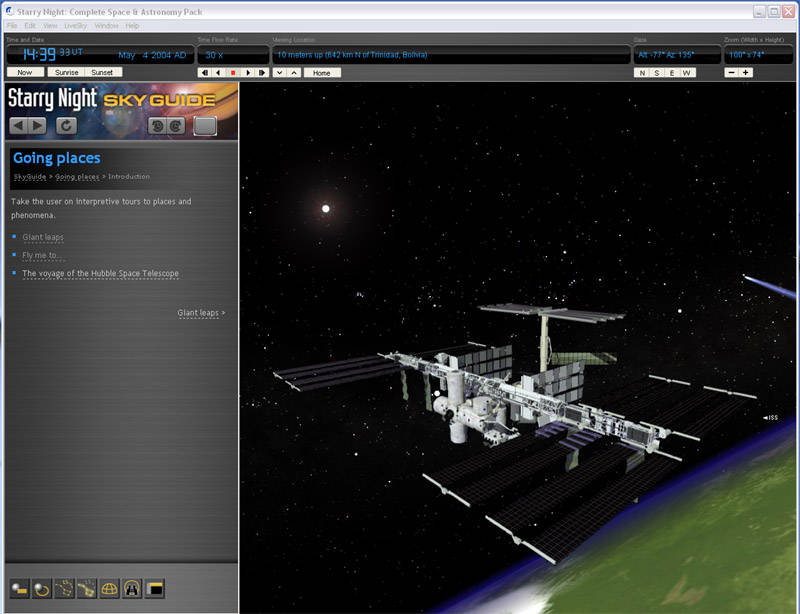Screen dimensions: 800x614
Task: Run time backward
Action: point(218,72)
